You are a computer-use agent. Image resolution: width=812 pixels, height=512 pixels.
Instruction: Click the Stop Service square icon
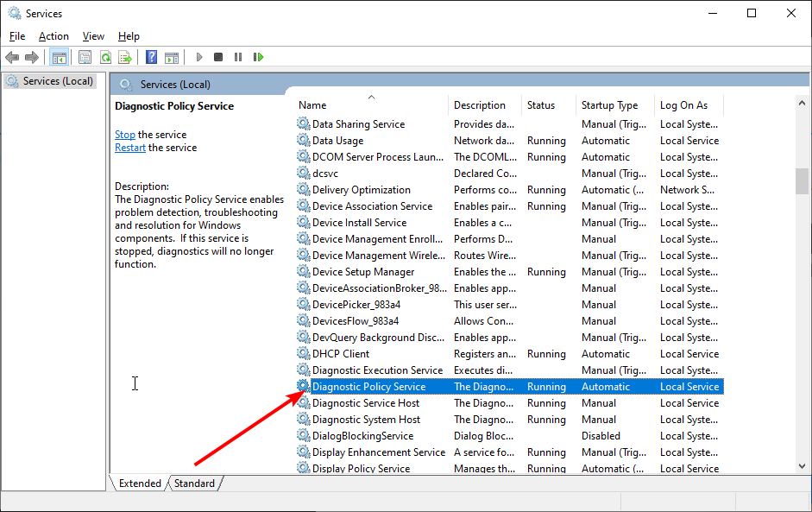pos(218,57)
